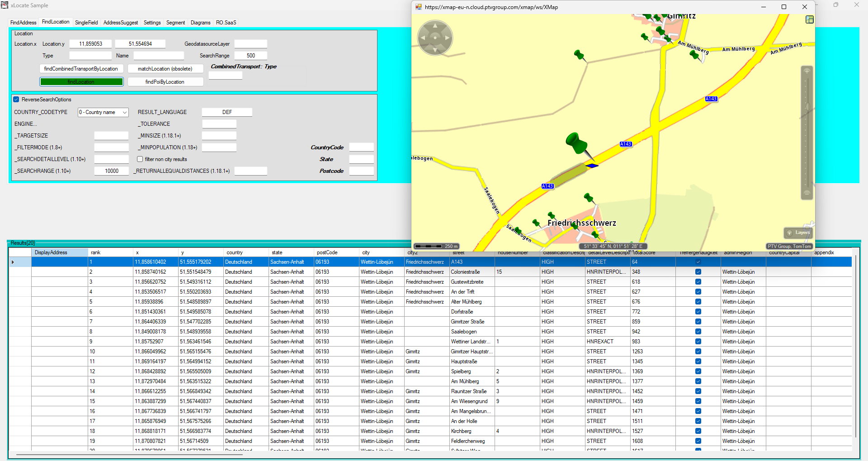Open the COUNTRY_CODETYPE dropdown
Screen dimensions: 868x461
click(103, 112)
